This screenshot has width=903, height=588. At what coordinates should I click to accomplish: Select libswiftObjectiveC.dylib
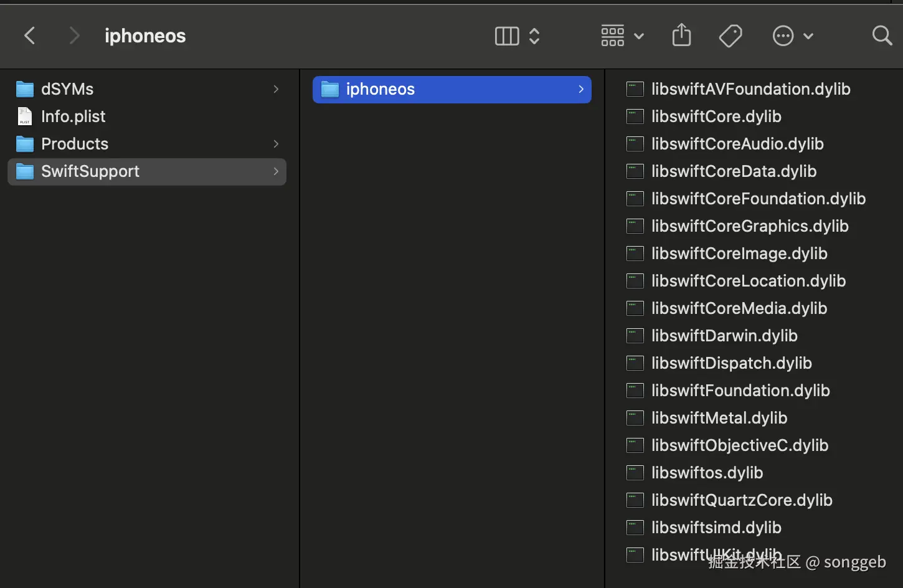tap(740, 445)
